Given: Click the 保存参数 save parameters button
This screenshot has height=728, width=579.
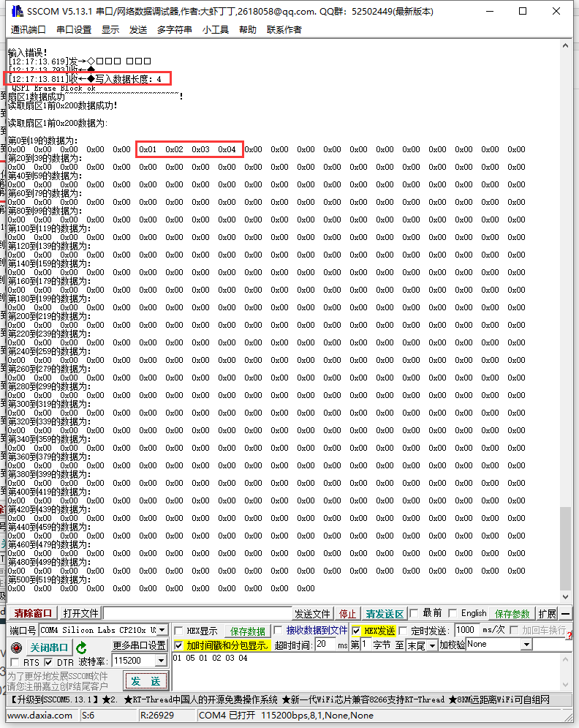Looking at the screenshot, I should pyautogui.click(x=512, y=614).
